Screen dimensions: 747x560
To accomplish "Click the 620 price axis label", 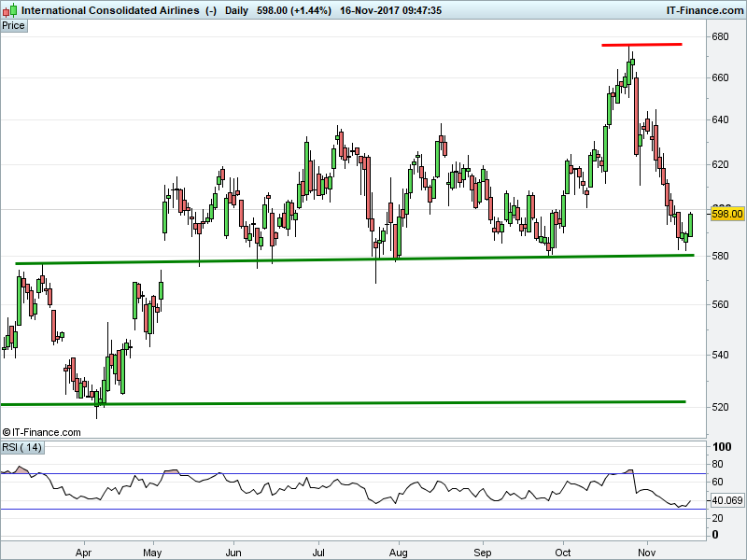I will click(x=720, y=165).
